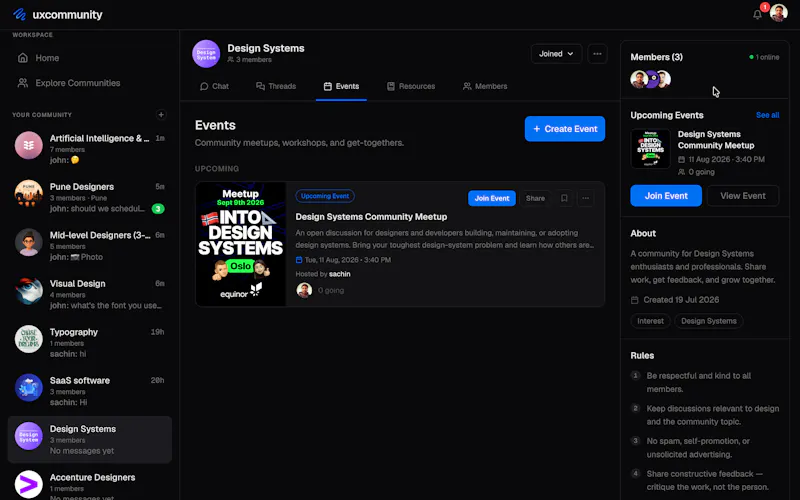Click the '0 going' text on event card

tap(331, 290)
